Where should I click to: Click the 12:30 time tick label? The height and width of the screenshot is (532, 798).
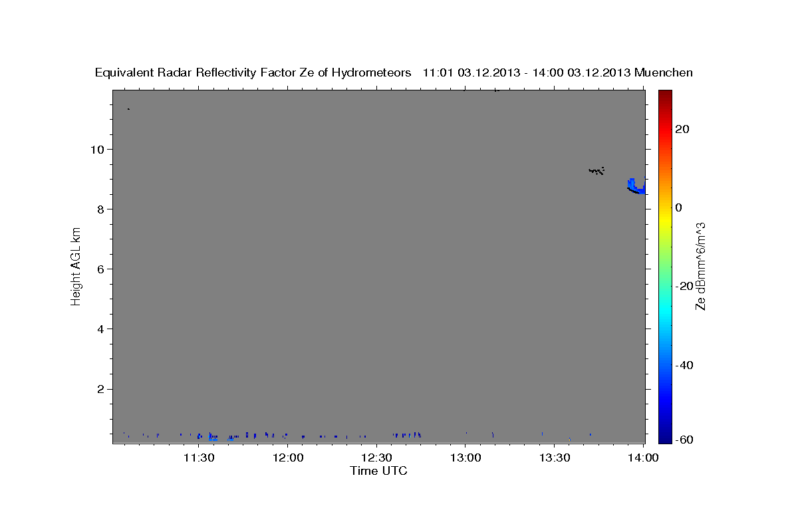(376, 458)
